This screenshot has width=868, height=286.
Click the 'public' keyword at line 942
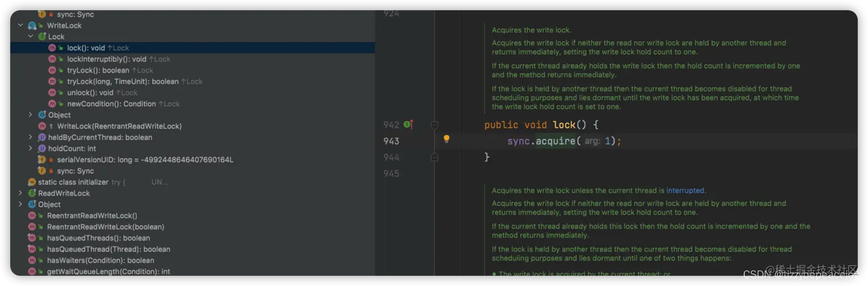(501, 125)
